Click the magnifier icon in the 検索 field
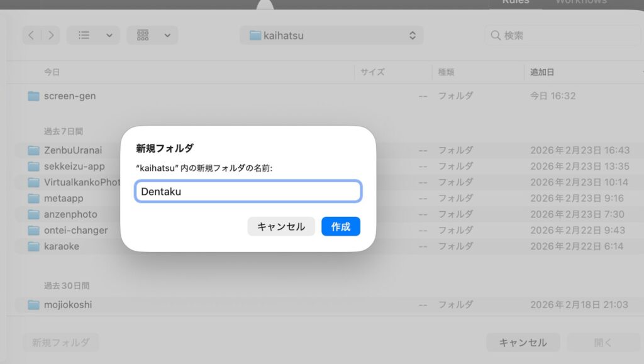644x364 pixels. [x=496, y=35]
